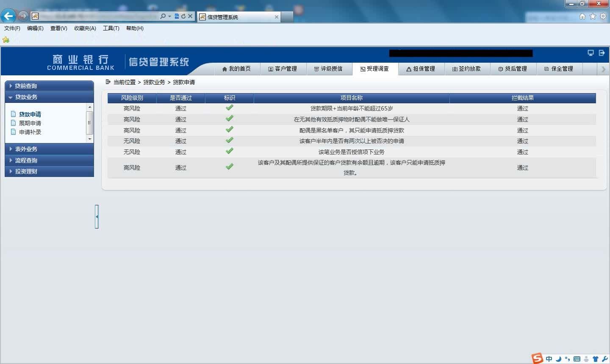Click sidebar list scroll up arrow

tap(89, 107)
